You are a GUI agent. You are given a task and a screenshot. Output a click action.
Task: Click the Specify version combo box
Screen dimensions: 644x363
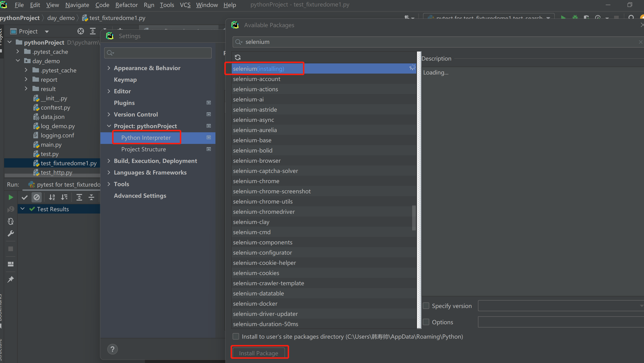[x=561, y=306]
